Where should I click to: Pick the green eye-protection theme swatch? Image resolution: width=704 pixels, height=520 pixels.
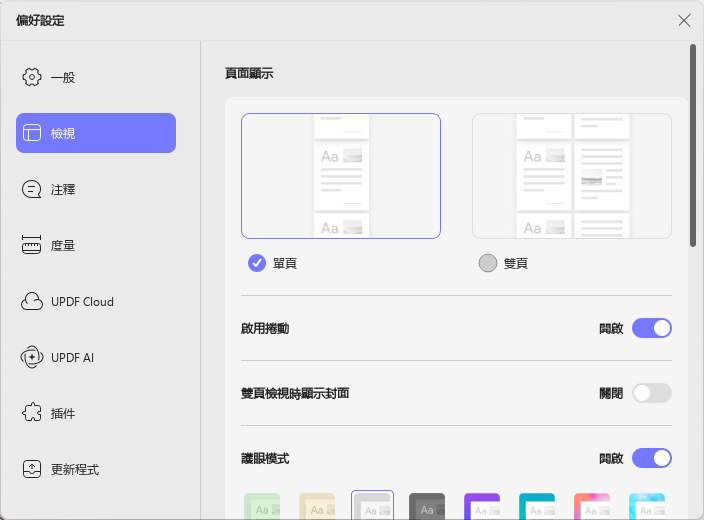point(262,507)
